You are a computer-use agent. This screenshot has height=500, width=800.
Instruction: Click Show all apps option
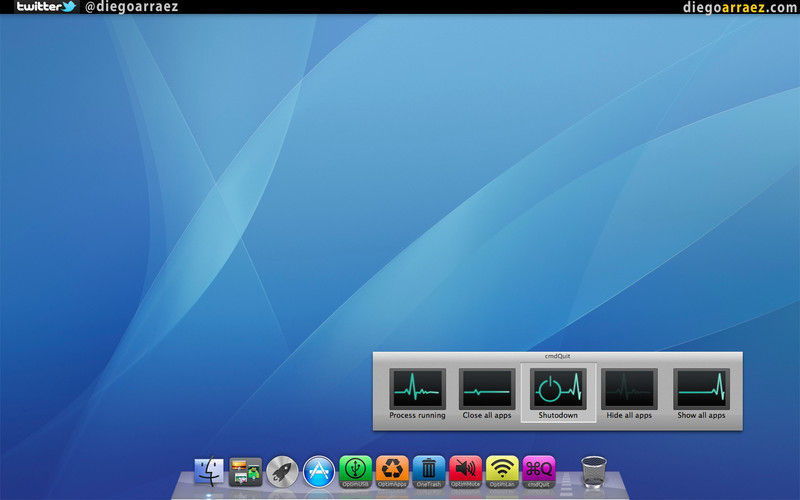701,388
